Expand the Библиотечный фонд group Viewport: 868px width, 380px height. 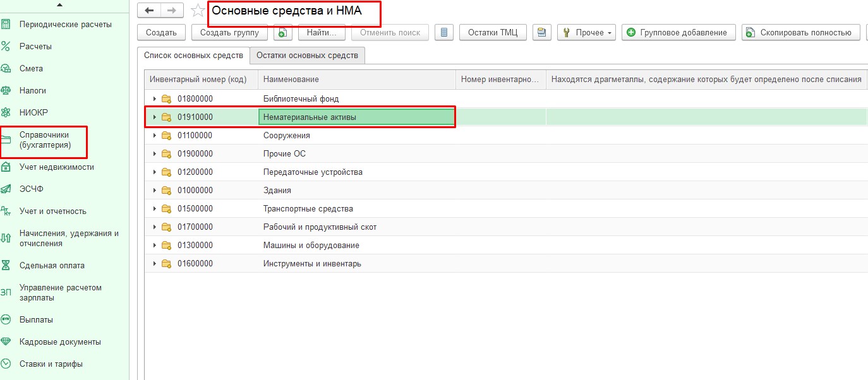(155, 98)
